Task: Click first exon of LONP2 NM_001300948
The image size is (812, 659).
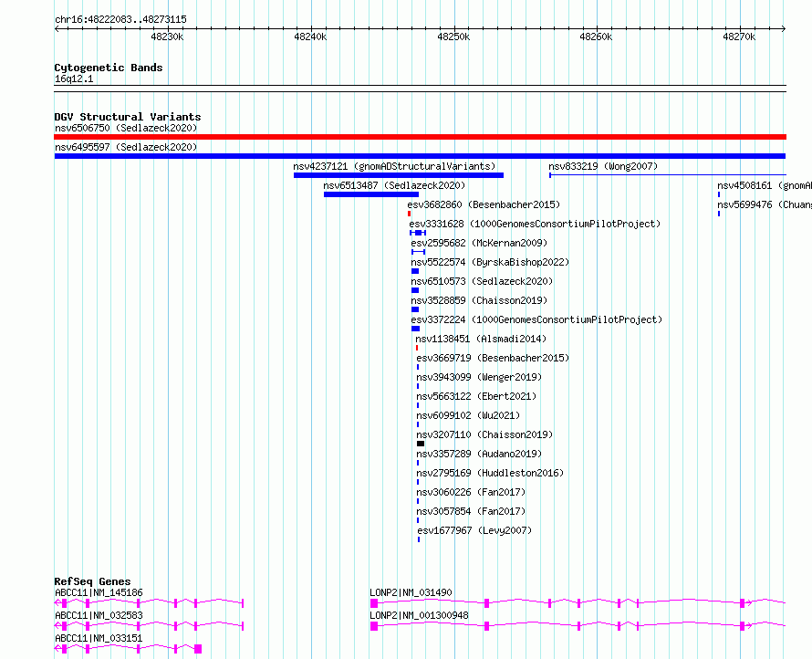Action: (374, 626)
